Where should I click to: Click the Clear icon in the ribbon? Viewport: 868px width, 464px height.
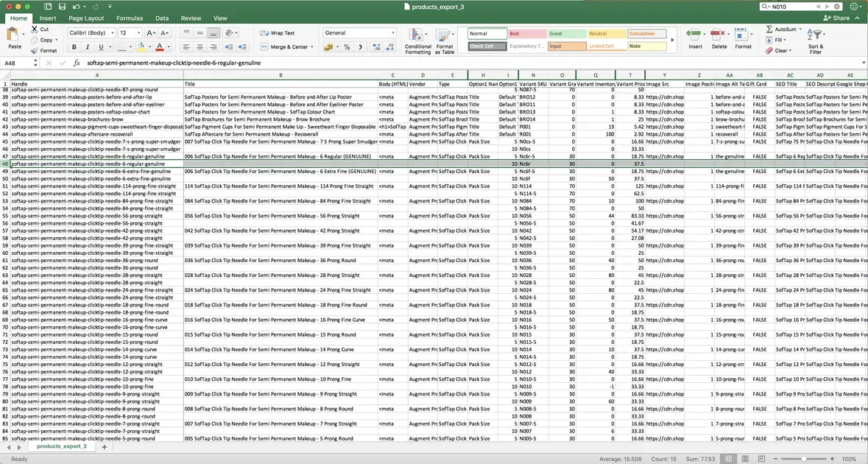[x=768, y=50]
